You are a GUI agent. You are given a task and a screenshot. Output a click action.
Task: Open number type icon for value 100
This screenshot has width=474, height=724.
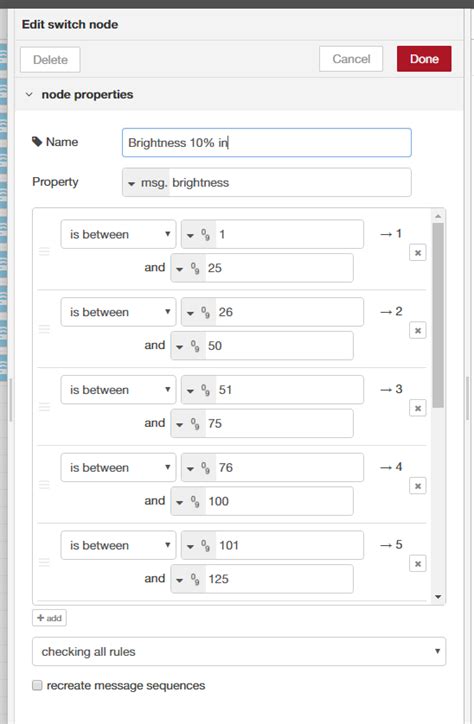pos(188,501)
